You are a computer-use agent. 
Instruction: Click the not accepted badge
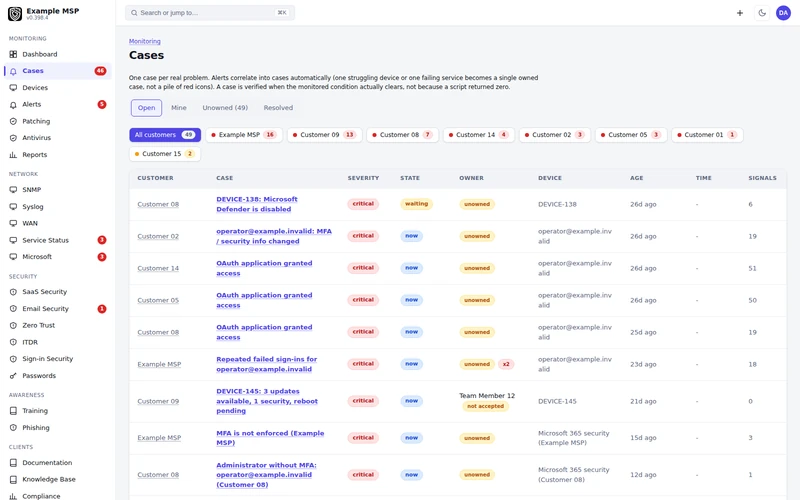coord(486,406)
